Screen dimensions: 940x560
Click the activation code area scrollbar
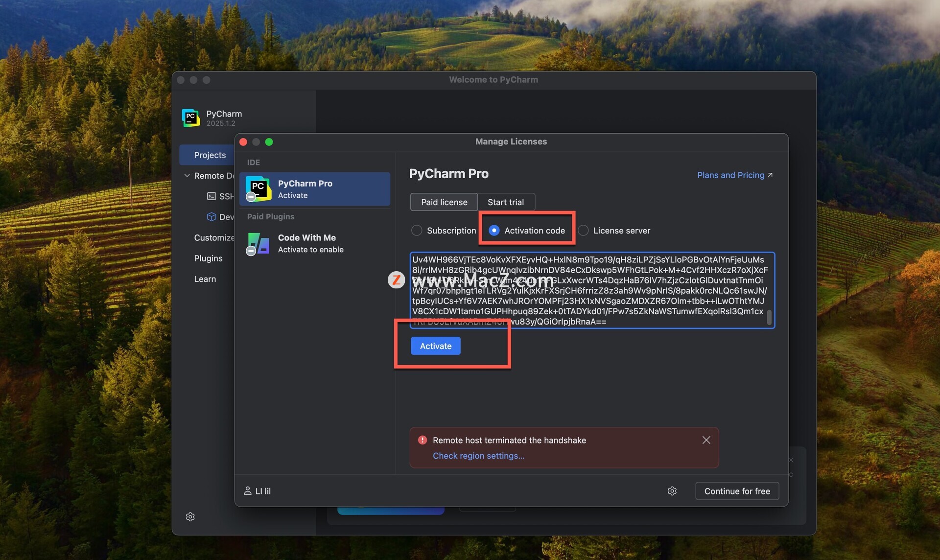pos(769,317)
